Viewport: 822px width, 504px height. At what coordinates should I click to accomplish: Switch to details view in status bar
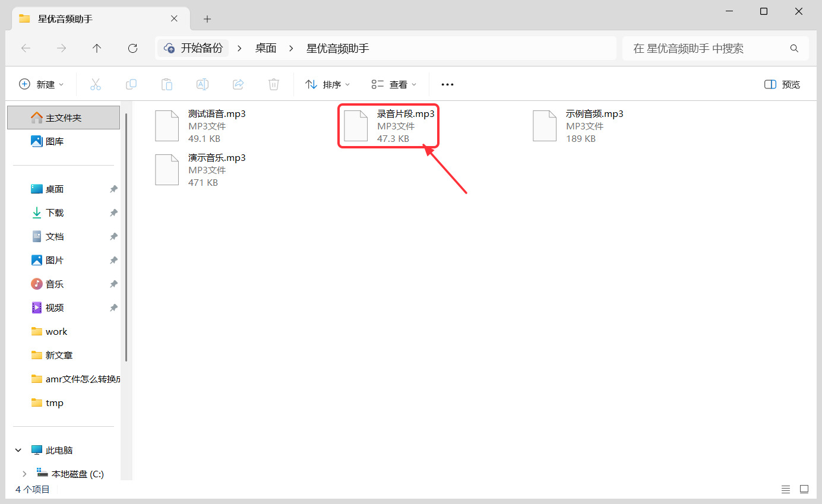(786, 490)
